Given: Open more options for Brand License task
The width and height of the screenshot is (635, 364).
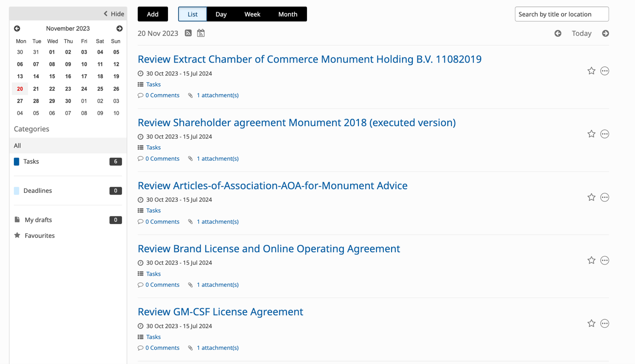Looking at the screenshot, I should (605, 260).
